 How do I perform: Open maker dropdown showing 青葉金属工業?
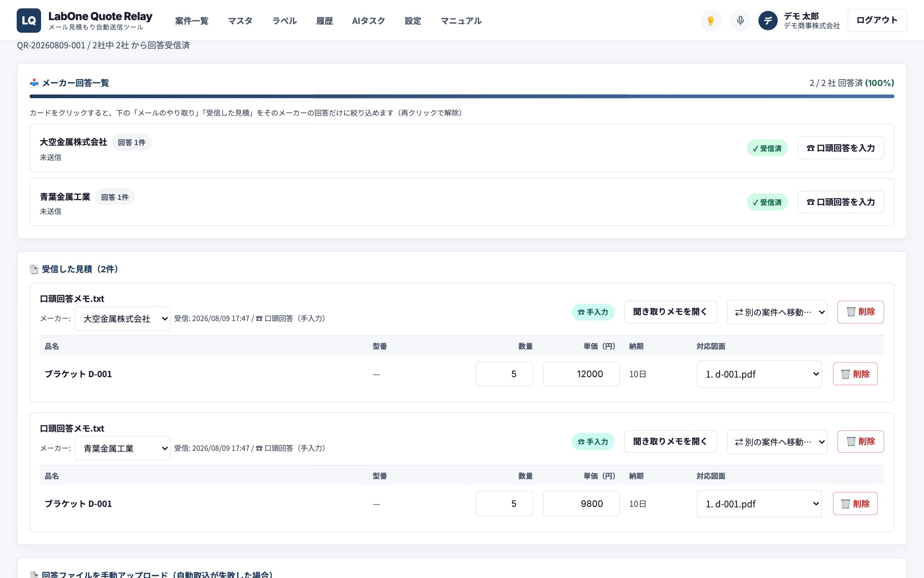coord(122,448)
